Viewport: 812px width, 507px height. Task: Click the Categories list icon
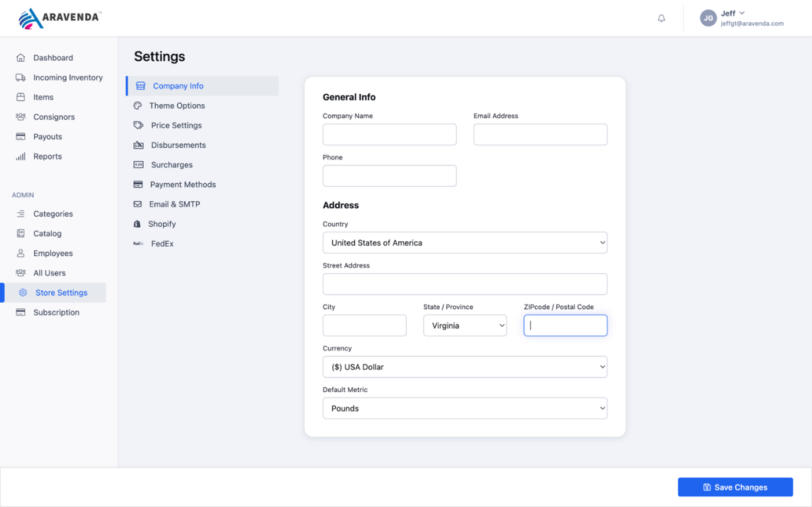pos(19,214)
